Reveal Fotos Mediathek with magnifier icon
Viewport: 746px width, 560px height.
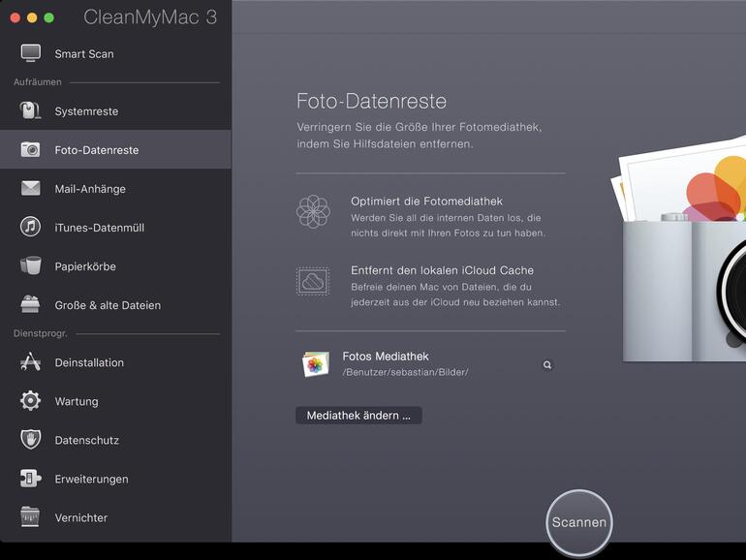coord(547,365)
